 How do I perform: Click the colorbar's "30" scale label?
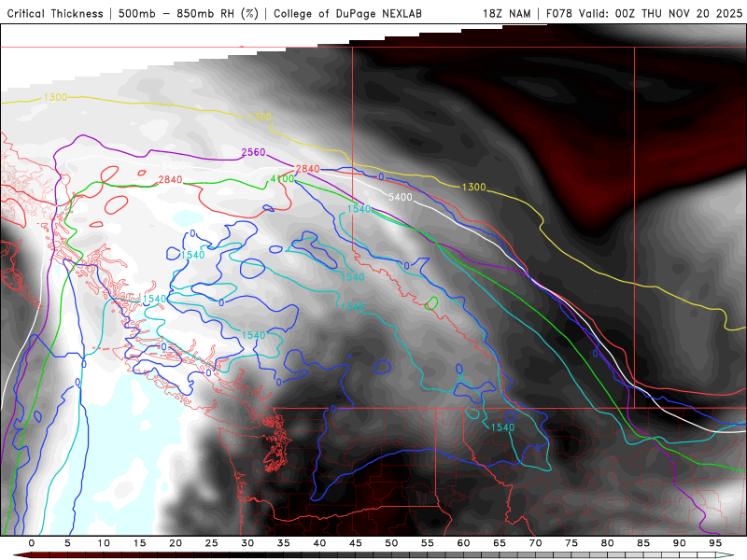(247, 543)
